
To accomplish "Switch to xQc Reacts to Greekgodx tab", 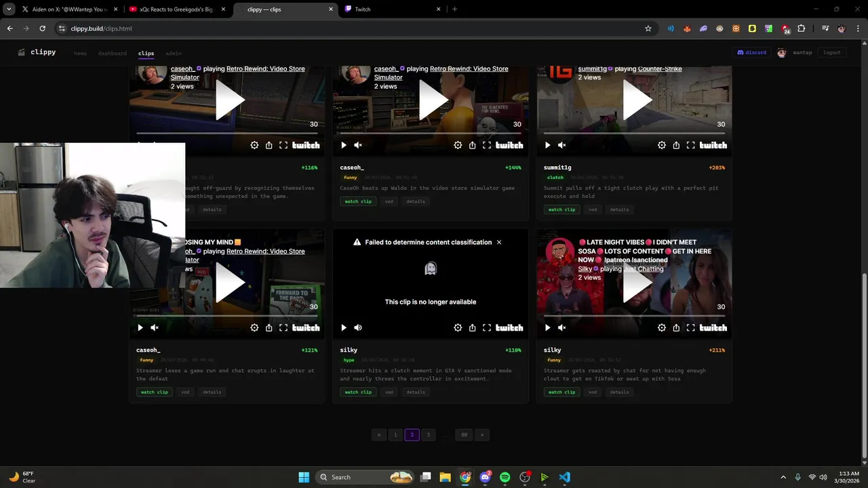I will [177, 9].
